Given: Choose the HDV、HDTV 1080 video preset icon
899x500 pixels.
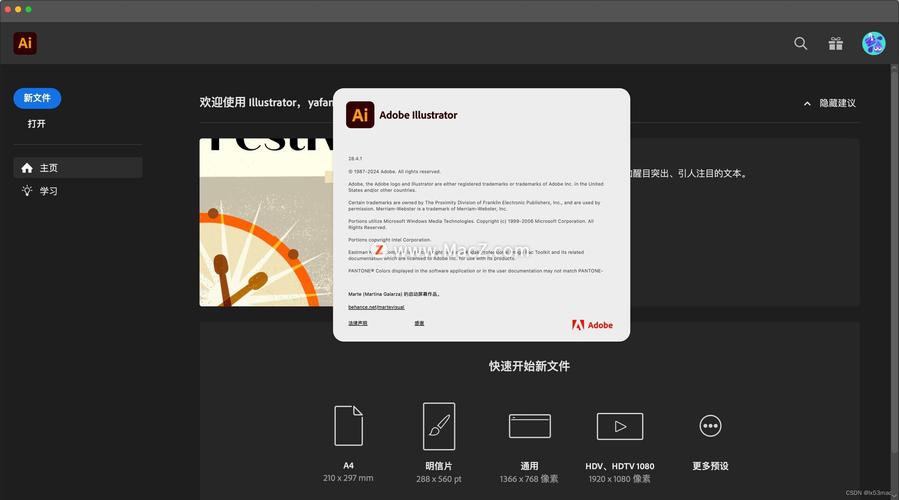Looking at the screenshot, I should coord(620,426).
